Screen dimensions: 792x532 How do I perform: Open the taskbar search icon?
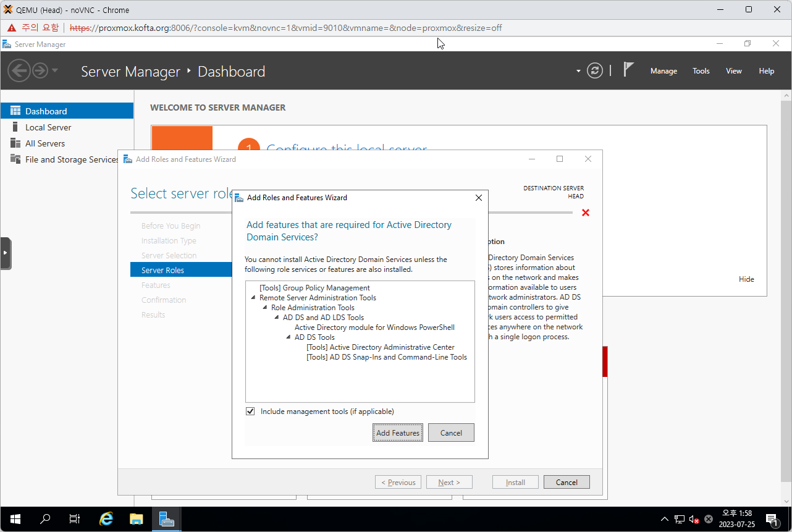45,519
